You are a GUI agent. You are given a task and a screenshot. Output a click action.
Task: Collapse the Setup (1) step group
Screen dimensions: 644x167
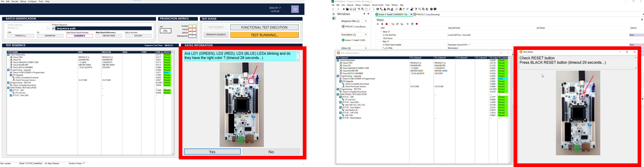[x=381, y=32]
